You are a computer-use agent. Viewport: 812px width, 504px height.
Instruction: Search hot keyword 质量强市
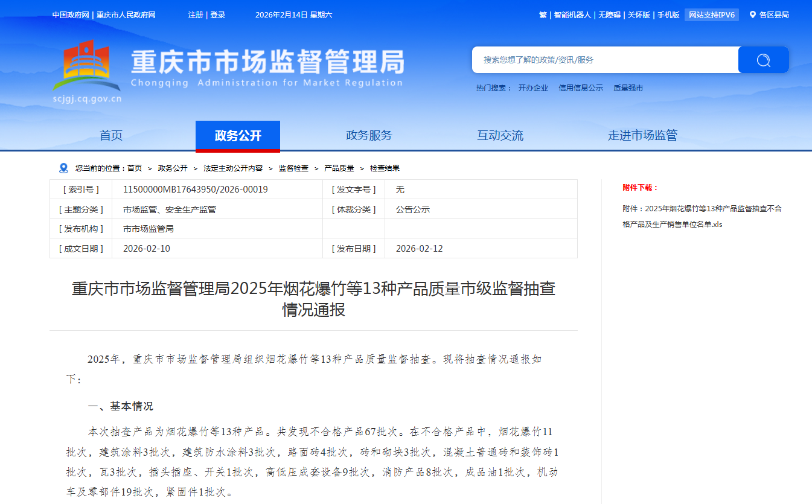coord(628,88)
